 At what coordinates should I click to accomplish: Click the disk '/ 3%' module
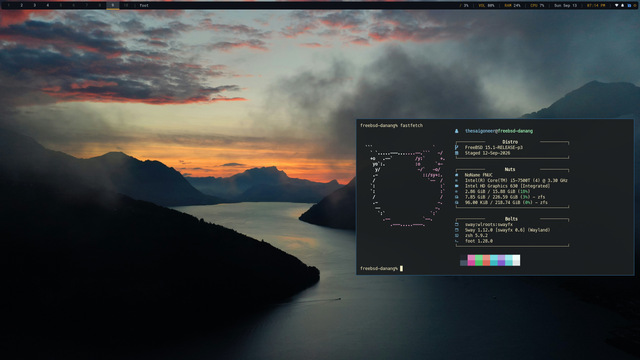coord(464,5)
